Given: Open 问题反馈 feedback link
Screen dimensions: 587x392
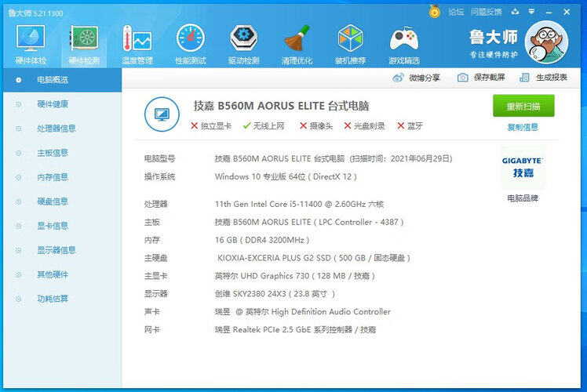Looking at the screenshot, I should pyautogui.click(x=487, y=12).
